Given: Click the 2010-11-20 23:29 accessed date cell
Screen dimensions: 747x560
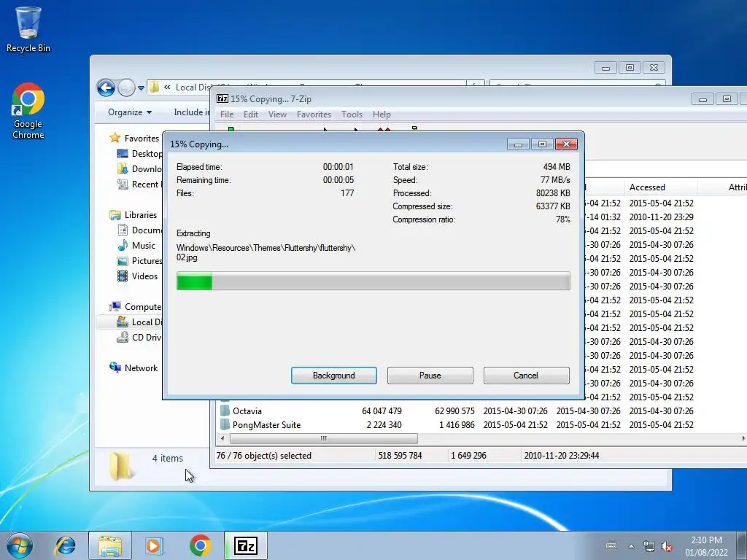Looking at the screenshot, I should coord(661,217).
